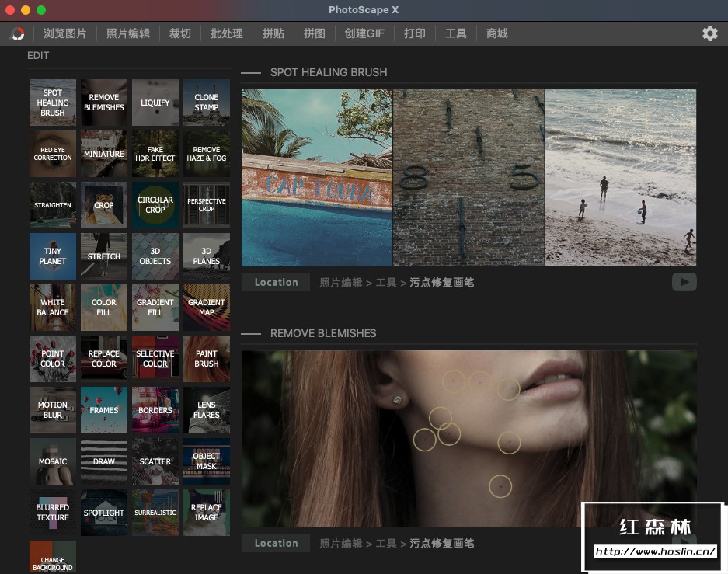Click the PhotoScape X logo icon

(x=18, y=33)
